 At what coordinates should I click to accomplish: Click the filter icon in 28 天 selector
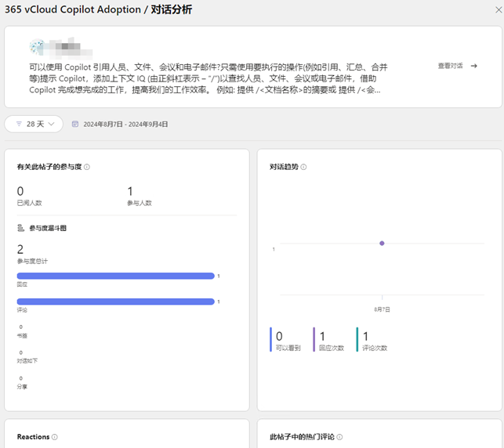click(19, 124)
